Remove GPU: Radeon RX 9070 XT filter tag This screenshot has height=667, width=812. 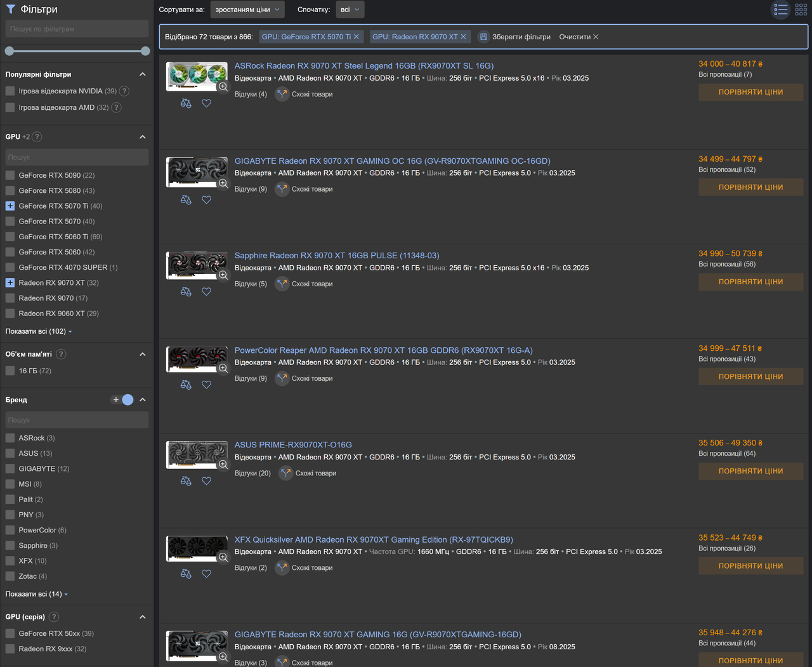tap(463, 37)
